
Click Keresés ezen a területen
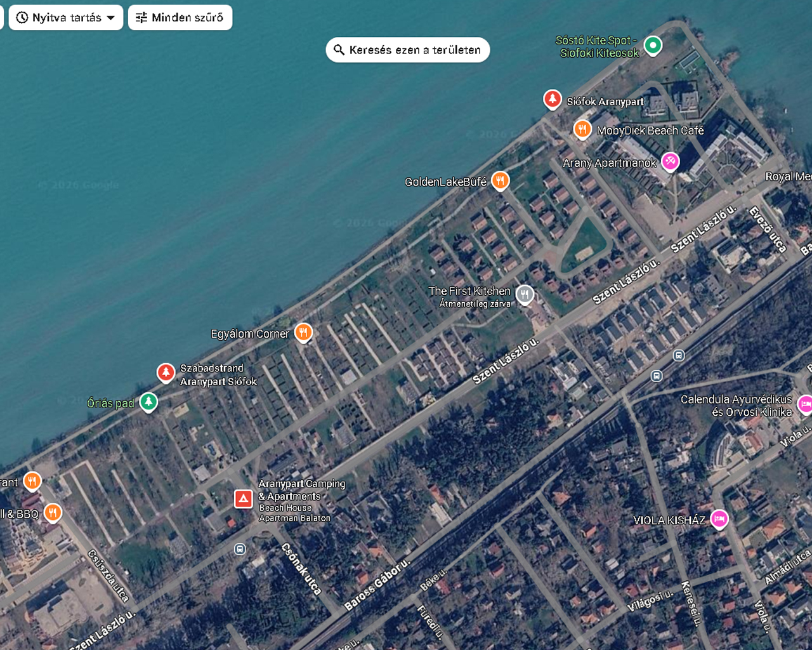coord(407,50)
